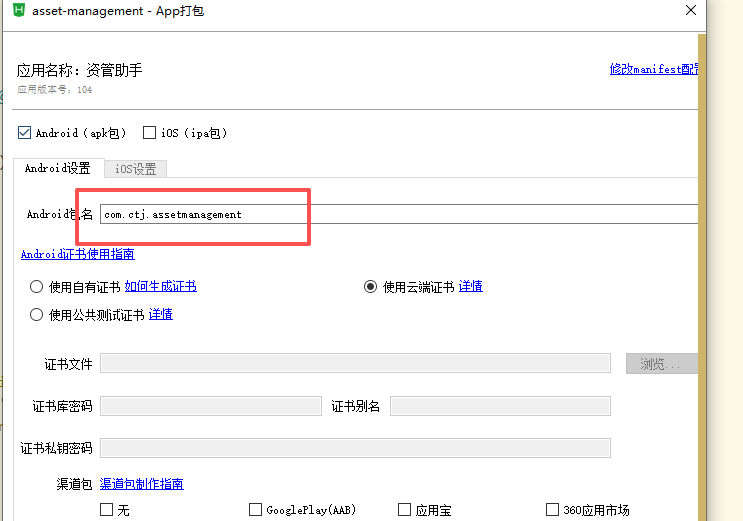
Task: Select the 使用自有证书 radio button
Action: coord(37,286)
